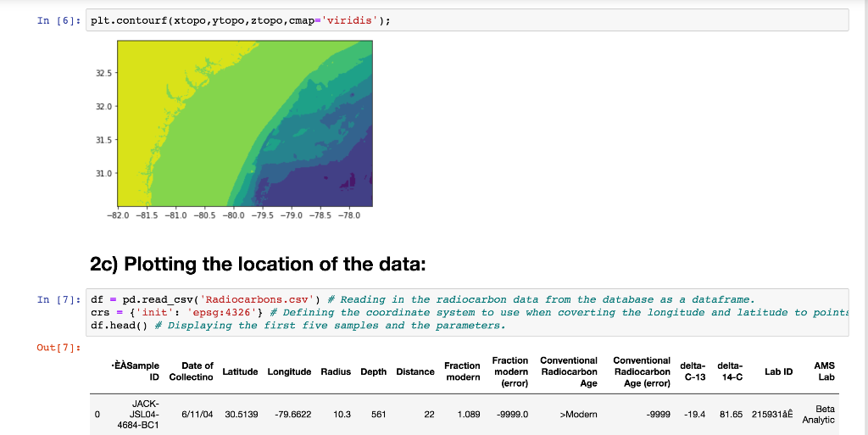Click the -82.0 x-axis tick label

(x=118, y=215)
